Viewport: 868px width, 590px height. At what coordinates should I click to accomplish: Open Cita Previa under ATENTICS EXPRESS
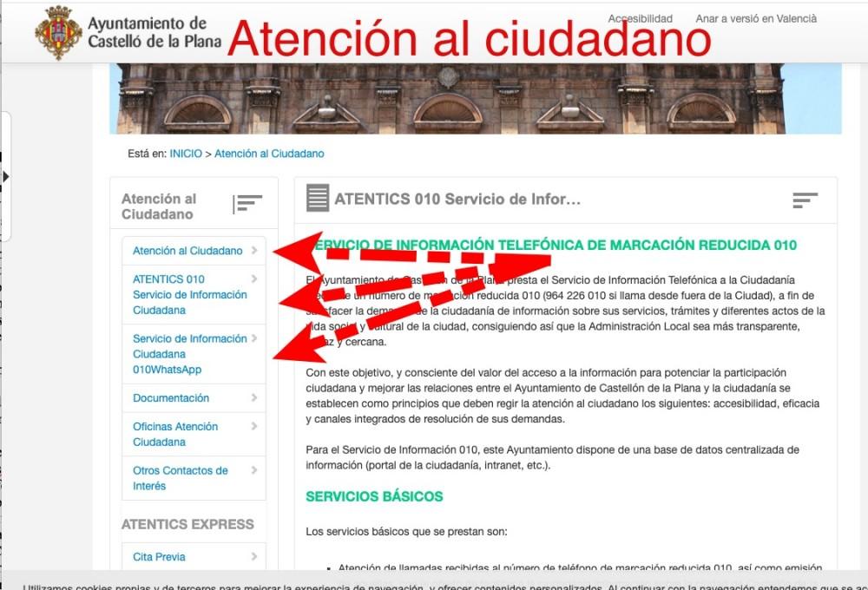tap(159, 557)
